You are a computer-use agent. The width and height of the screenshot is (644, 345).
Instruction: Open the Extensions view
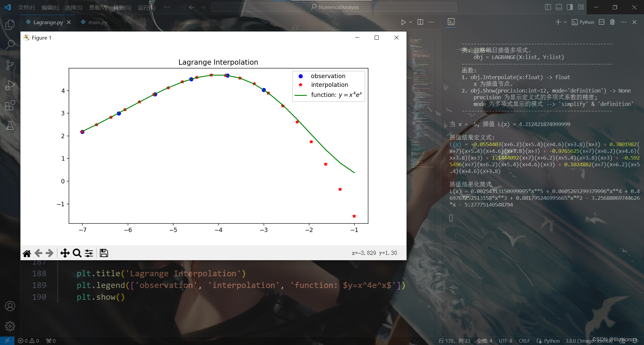[10, 106]
